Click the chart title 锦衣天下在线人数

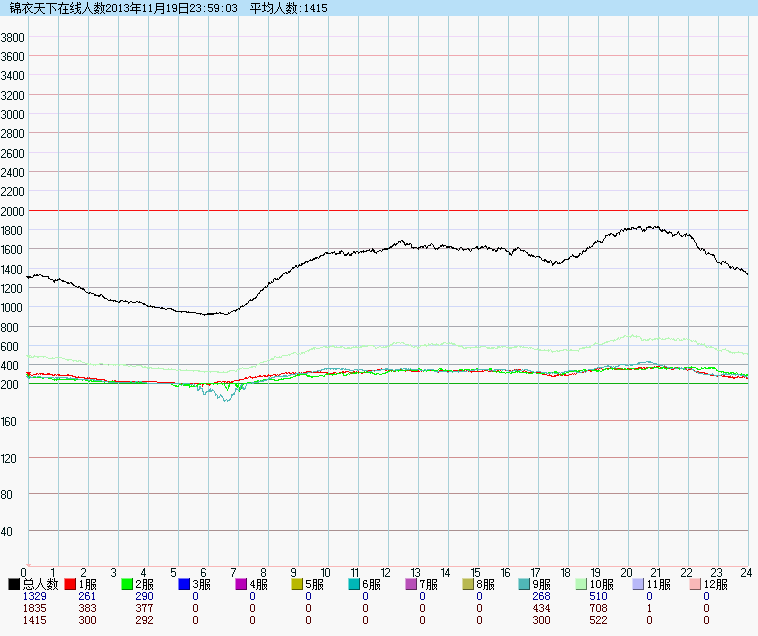(x=56, y=8)
